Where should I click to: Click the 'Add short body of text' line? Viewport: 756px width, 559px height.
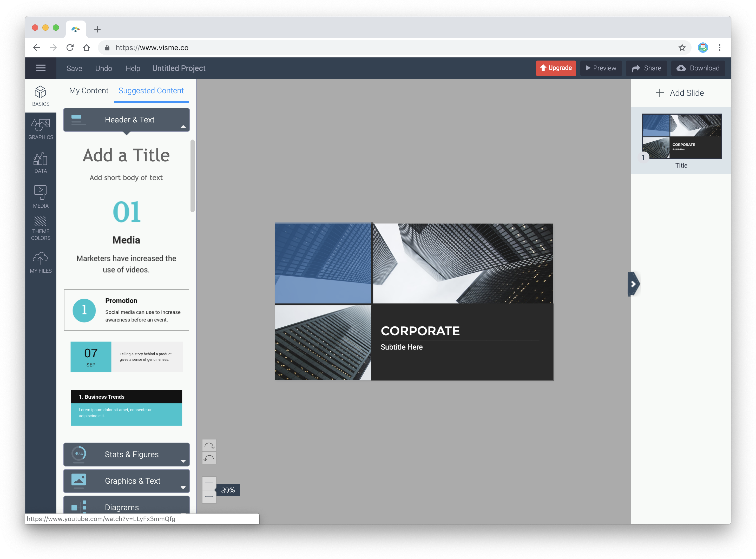(x=126, y=178)
